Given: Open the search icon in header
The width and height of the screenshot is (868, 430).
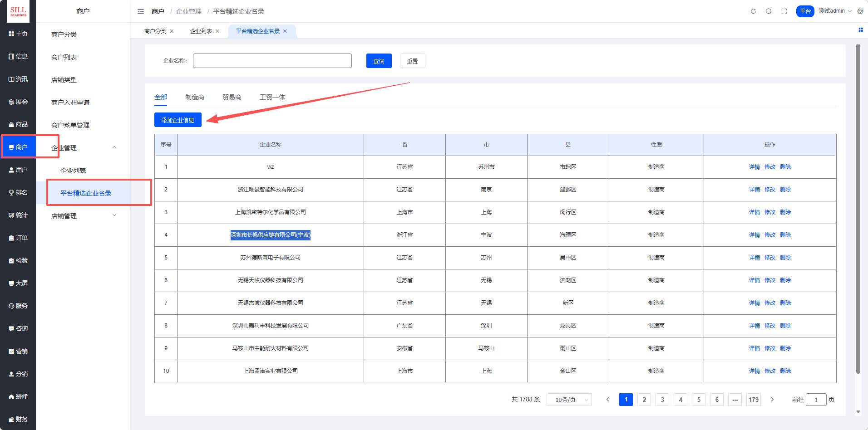Looking at the screenshot, I should coord(769,11).
